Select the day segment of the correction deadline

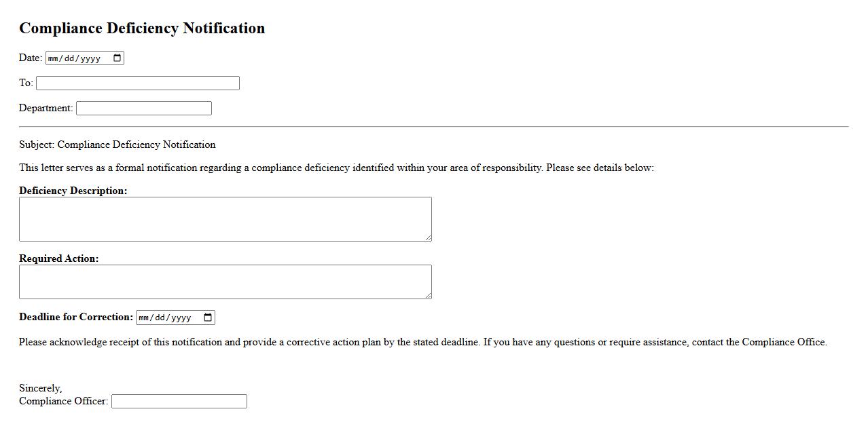(161, 318)
